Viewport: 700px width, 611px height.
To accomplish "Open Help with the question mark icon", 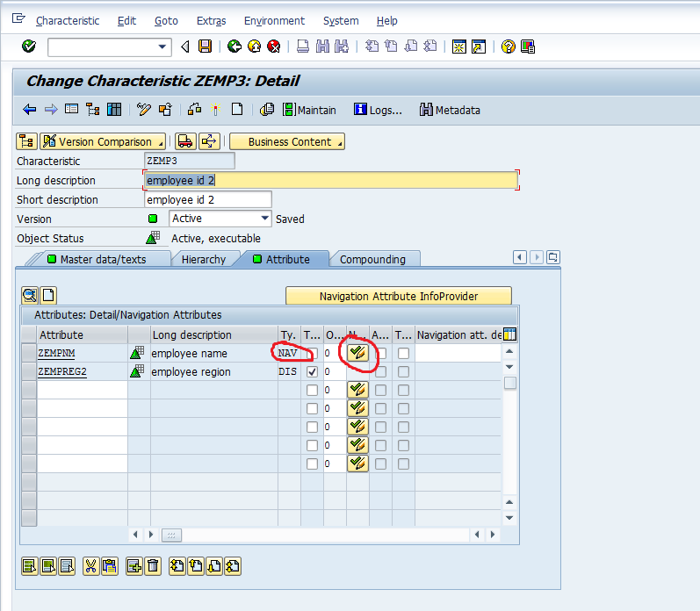I will (x=508, y=47).
